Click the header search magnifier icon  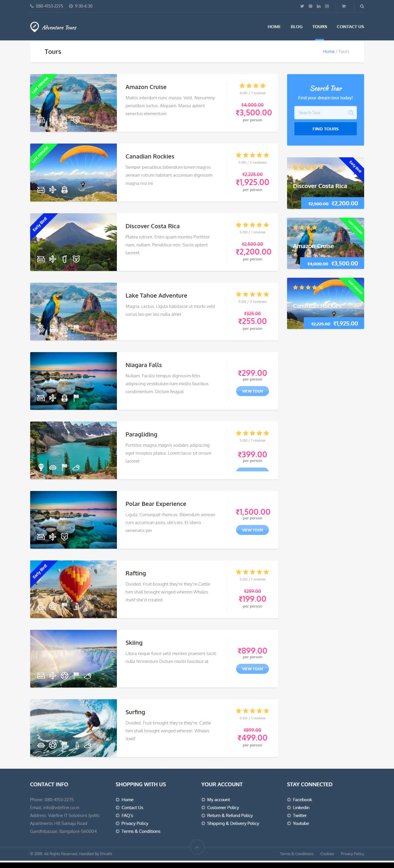click(362, 6)
